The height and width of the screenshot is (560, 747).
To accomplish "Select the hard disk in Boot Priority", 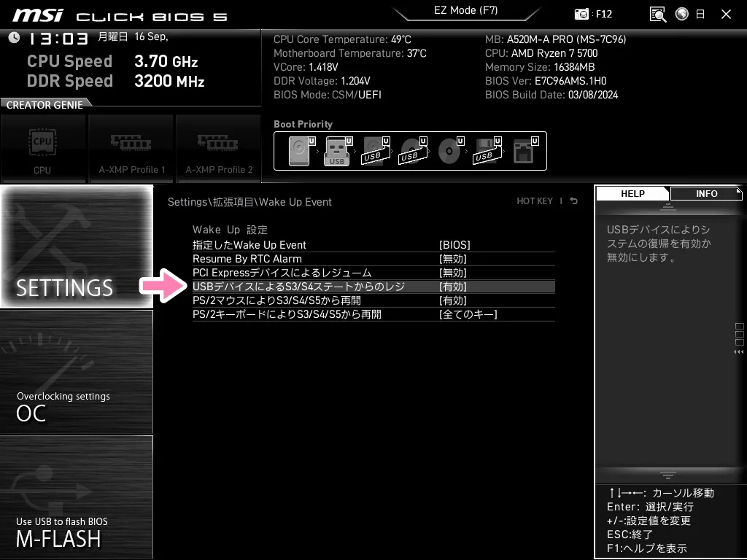I will [299, 150].
